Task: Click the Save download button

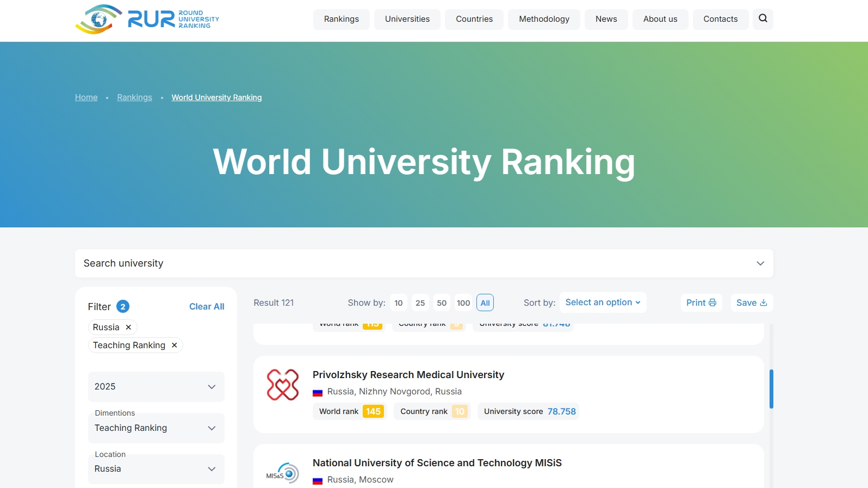Action: coord(751,303)
